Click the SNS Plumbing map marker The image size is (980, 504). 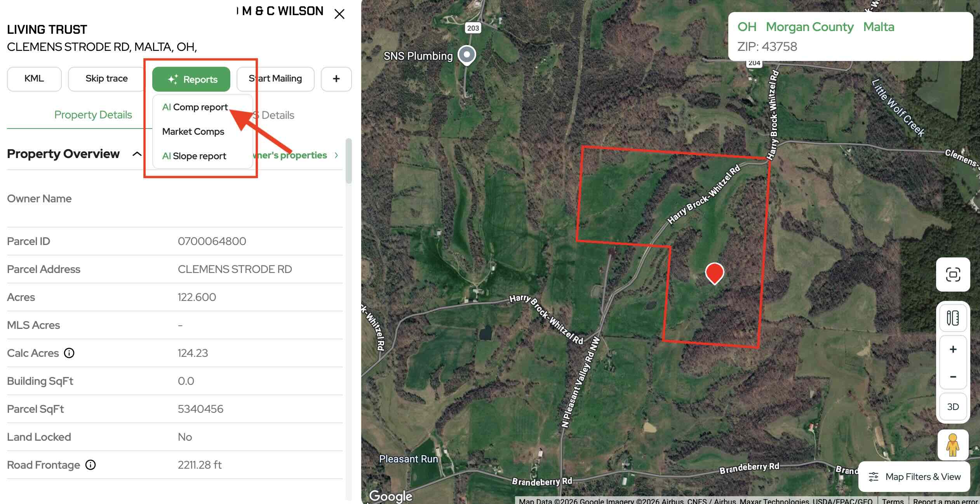pos(467,55)
